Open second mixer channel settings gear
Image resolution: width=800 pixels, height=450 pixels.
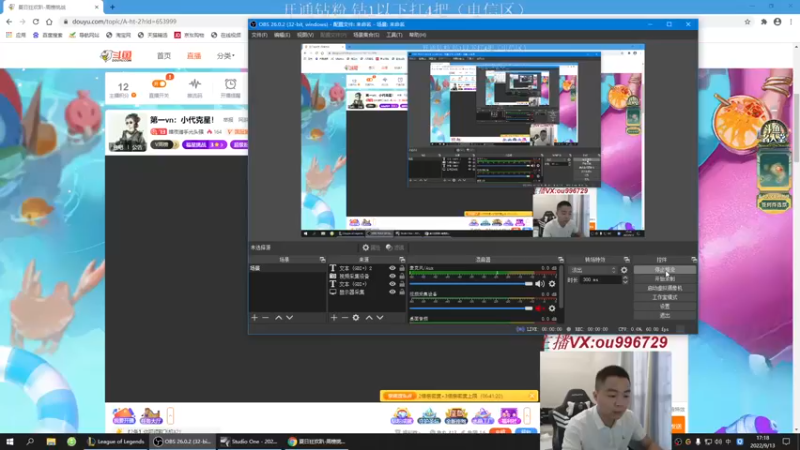552,308
